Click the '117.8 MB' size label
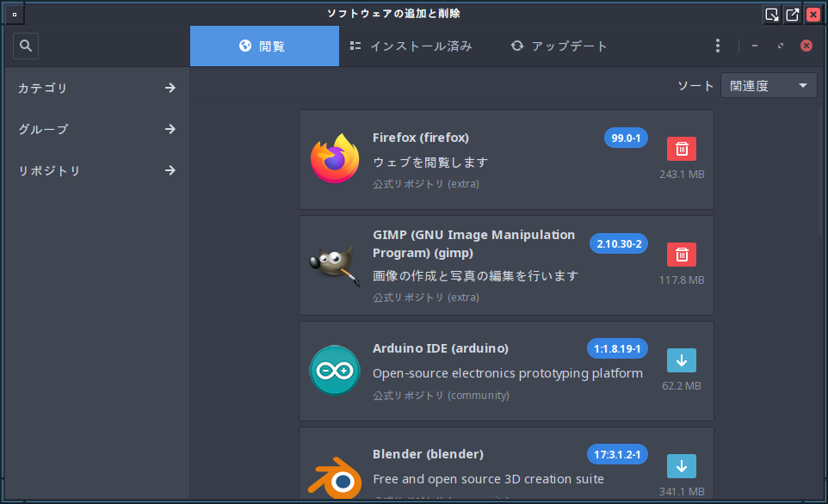828x504 pixels. coord(682,280)
